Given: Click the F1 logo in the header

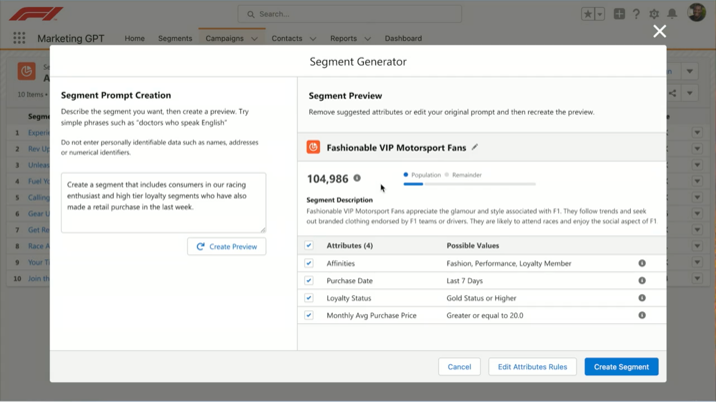Looking at the screenshot, I should [x=37, y=14].
